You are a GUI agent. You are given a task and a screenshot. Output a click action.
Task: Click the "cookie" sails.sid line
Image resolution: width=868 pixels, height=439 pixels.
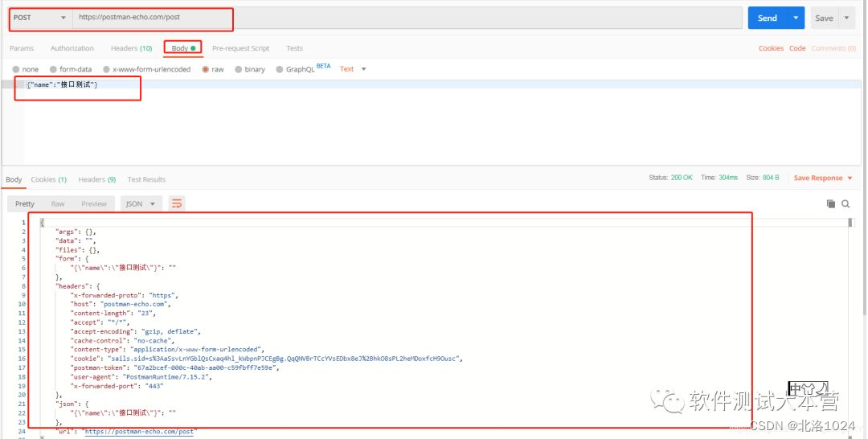266,359
